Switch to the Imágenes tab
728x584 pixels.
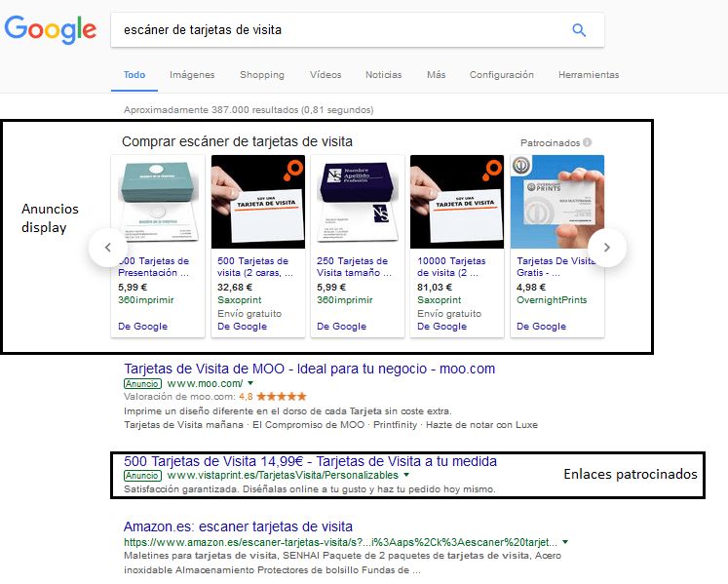pos(192,75)
